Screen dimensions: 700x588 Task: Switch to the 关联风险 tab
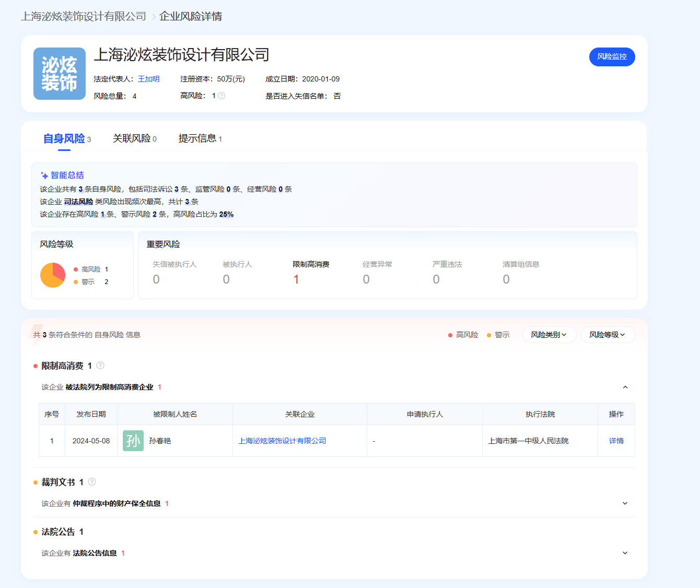[134, 138]
